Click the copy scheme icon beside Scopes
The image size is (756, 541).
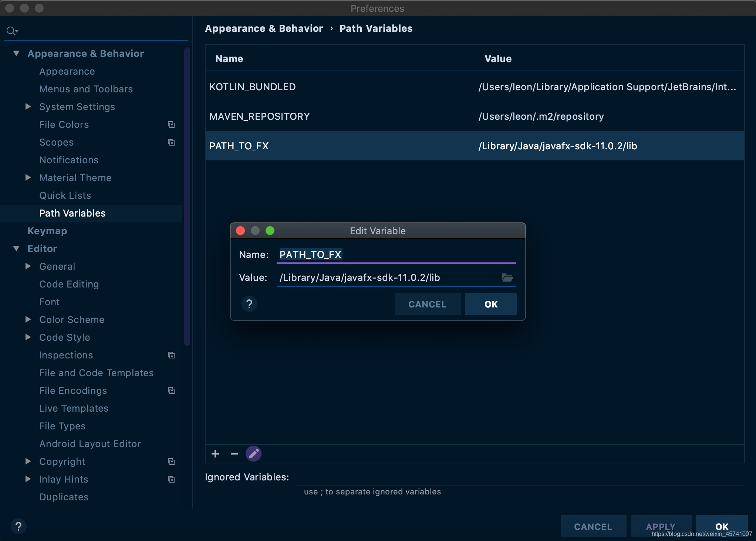click(x=171, y=142)
